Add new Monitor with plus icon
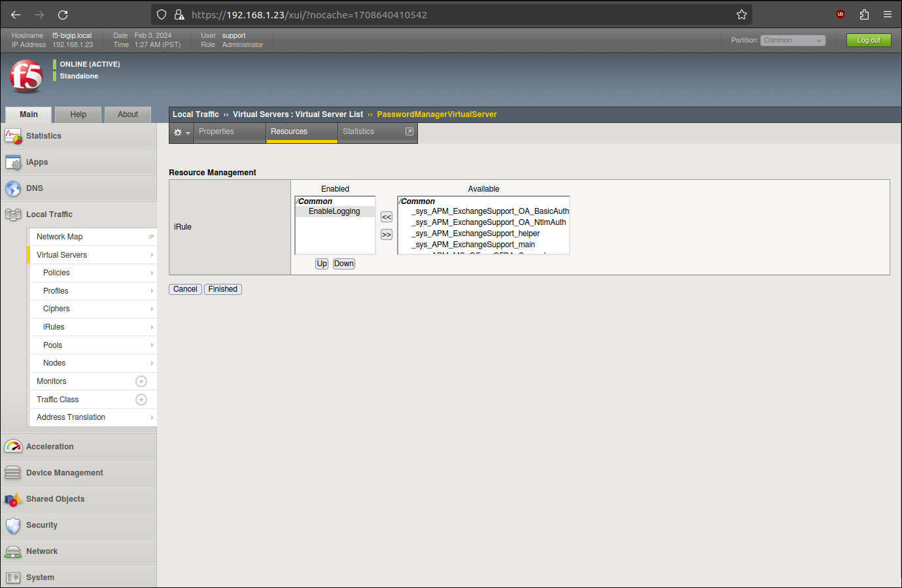The image size is (902, 588). (141, 381)
